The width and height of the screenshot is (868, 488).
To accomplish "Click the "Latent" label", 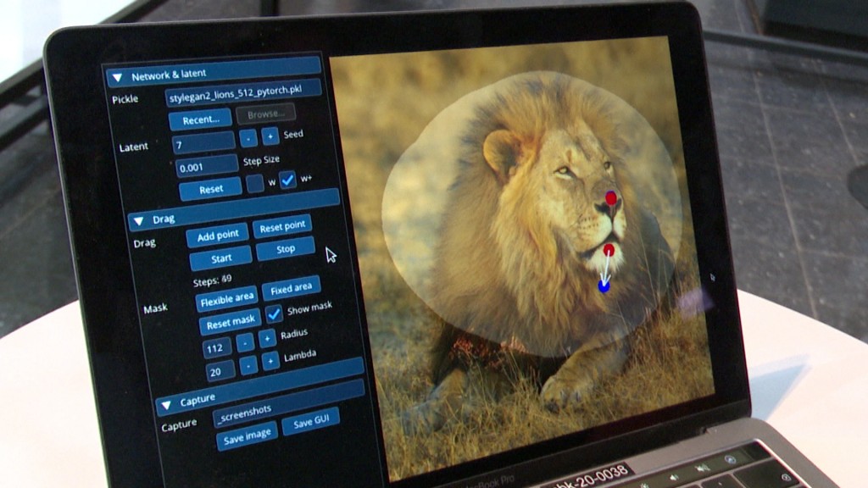I will tap(133, 147).
